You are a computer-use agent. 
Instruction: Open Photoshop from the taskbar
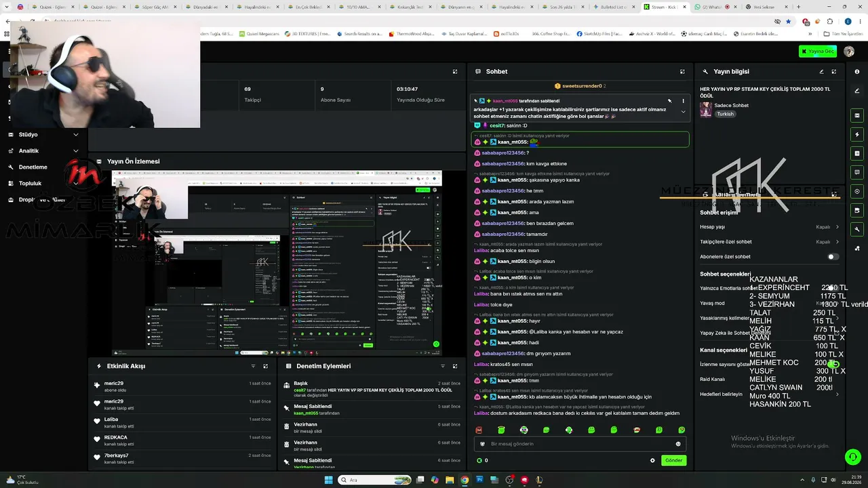479,480
